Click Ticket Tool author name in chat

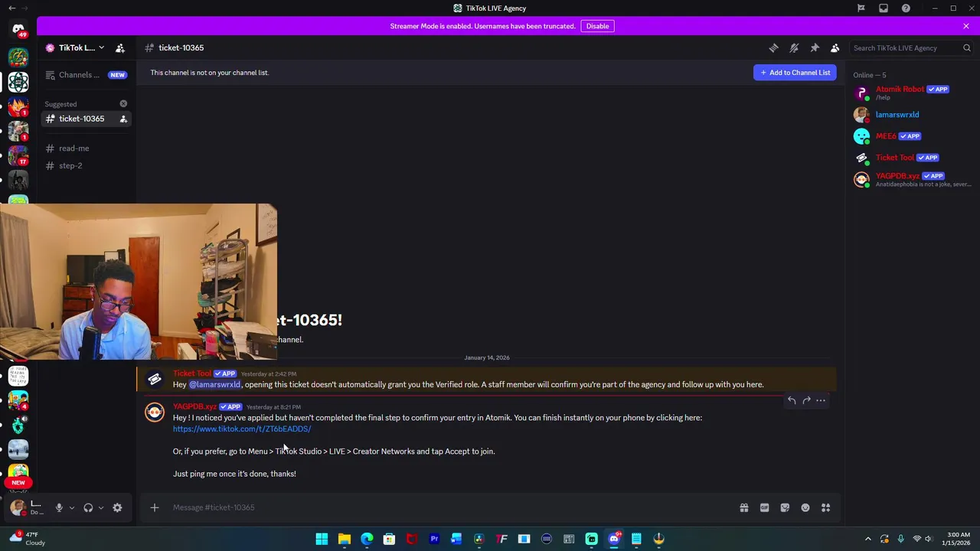point(192,373)
